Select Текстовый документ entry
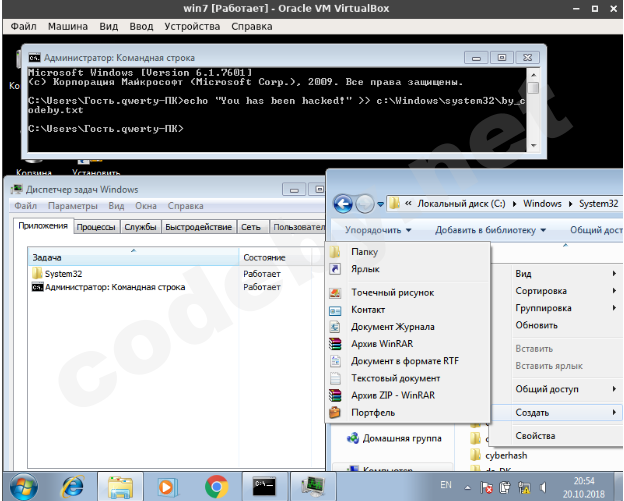The width and height of the screenshot is (624, 501). (408, 378)
